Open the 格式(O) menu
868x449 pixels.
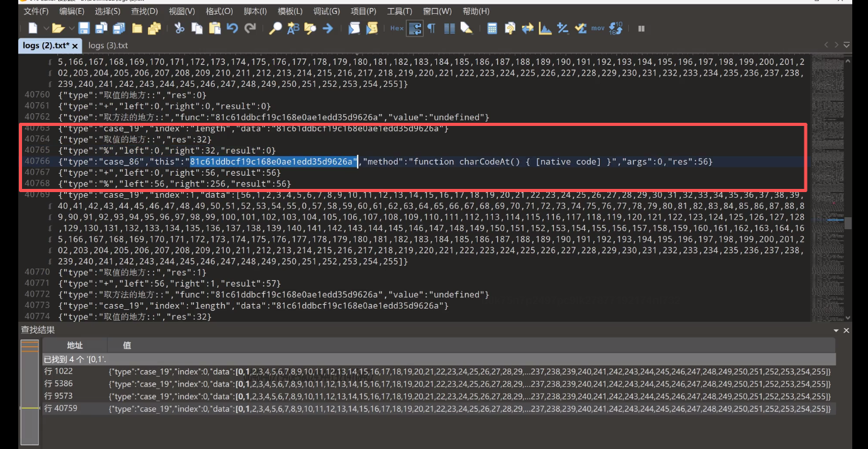tap(219, 11)
